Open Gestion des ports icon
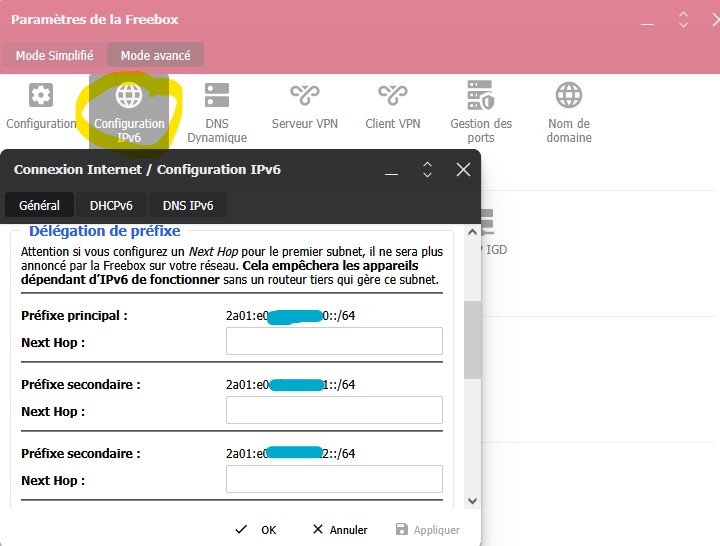 point(481,95)
